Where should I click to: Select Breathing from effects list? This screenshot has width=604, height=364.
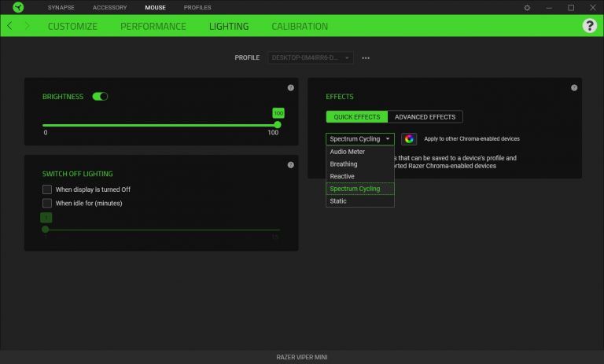coord(344,164)
